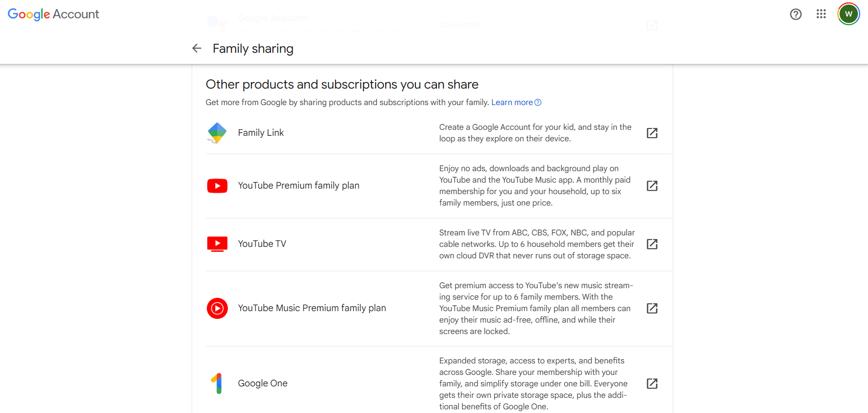Click the YouTube TV icon
The image size is (868, 413).
coord(217,244)
